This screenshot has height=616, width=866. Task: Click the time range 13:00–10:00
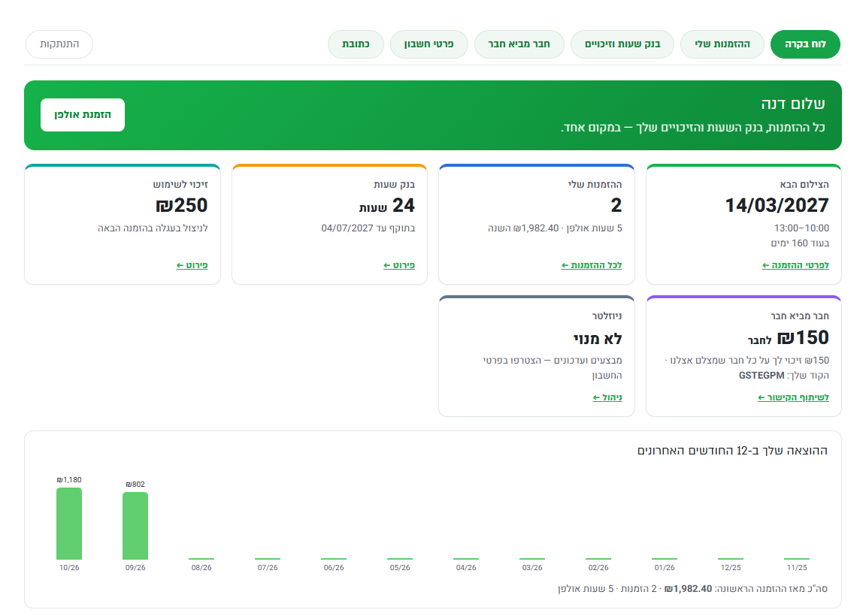801,228
